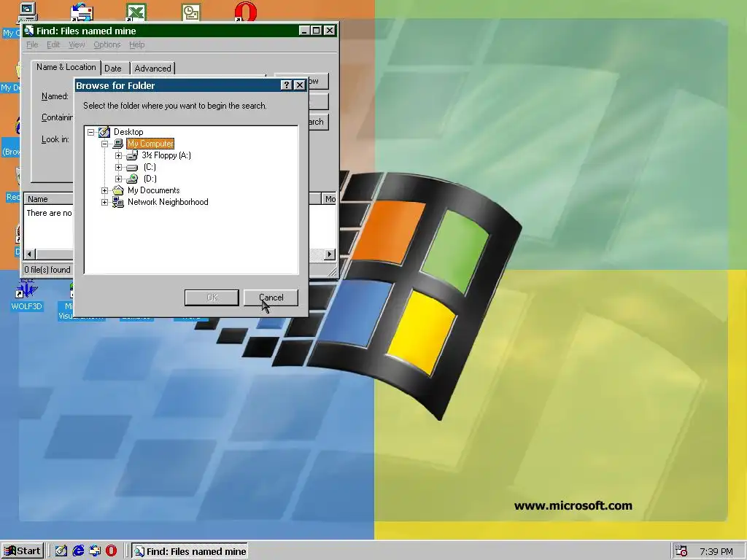Expand the Network Neighborhood node
Viewport: 747px width, 560px height.
tap(104, 203)
